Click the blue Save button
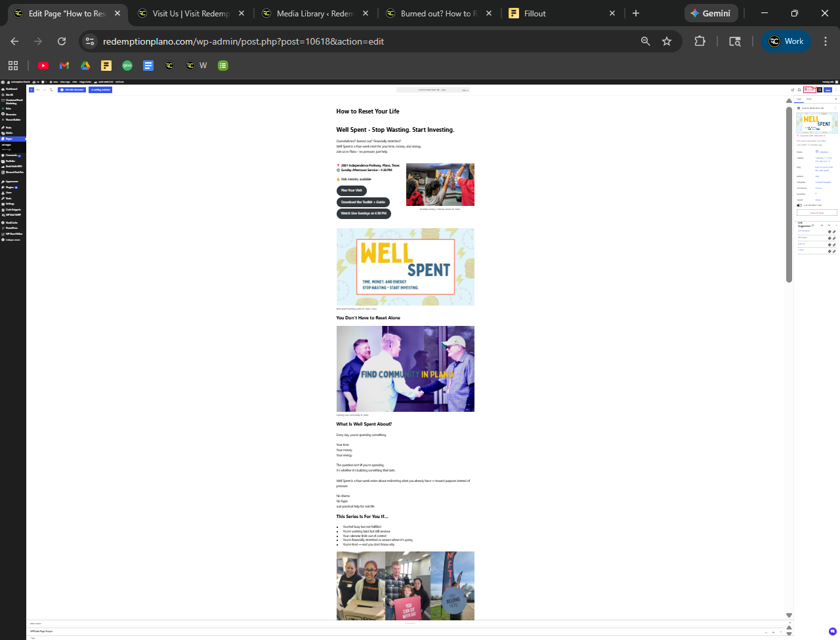Image resolution: width=840 pixels, height=640 pixels. point(828,90)
